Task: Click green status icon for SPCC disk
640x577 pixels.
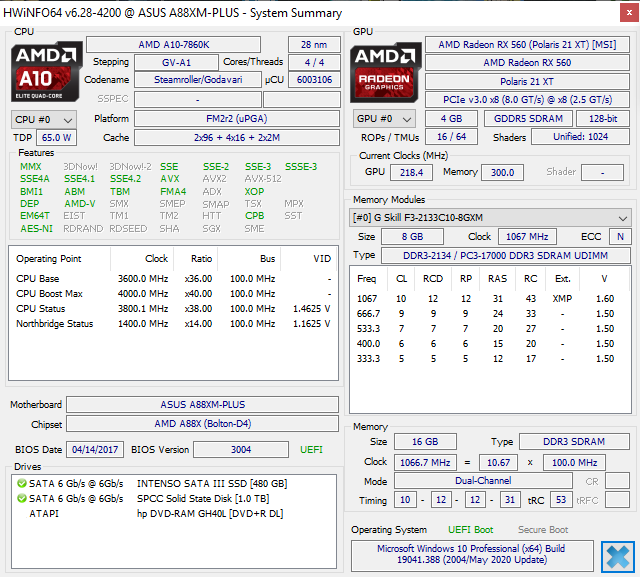Action: pyautogui.click(x=22, y=499)
